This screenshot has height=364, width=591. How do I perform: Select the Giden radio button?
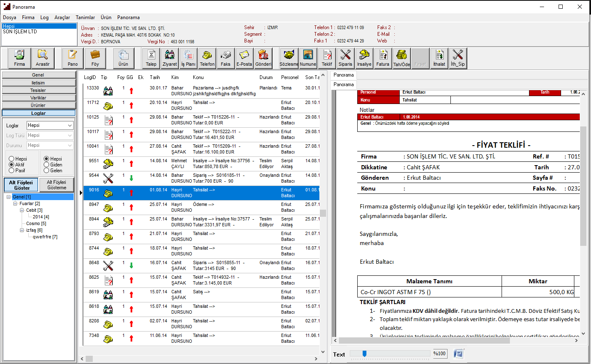(x=47, y=165)
